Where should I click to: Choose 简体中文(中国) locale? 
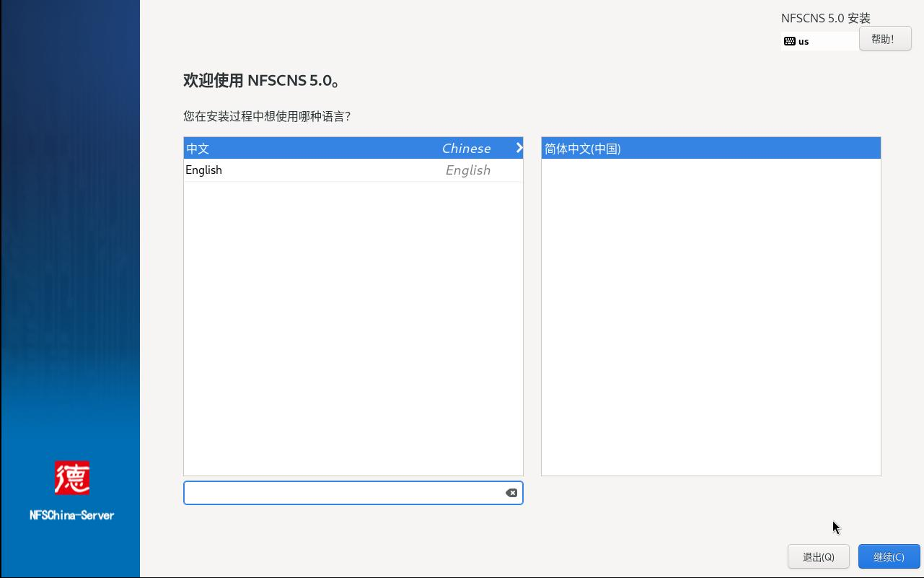point(711,148)
